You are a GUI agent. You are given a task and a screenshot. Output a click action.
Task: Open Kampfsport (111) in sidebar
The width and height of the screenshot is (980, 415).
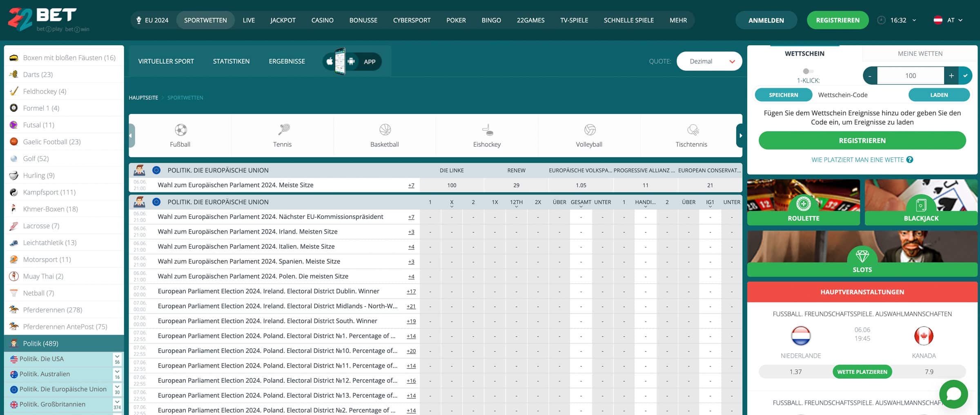[x=64, y=192]
